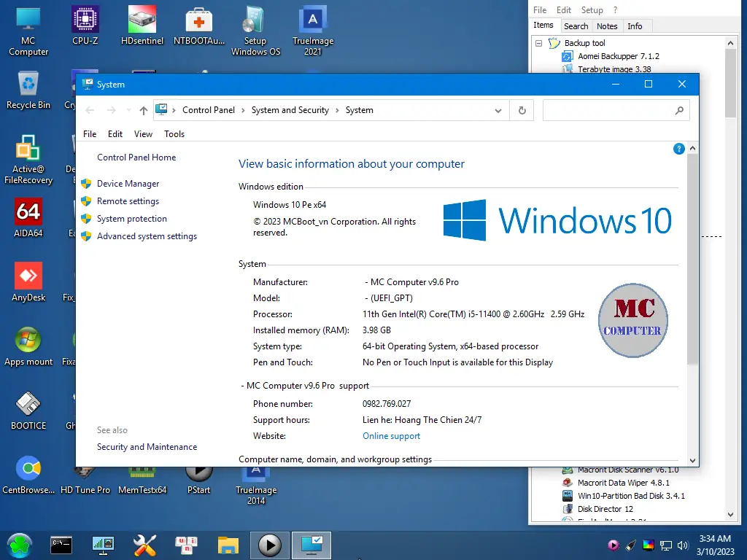This screenshot has width=747, height=560.
Task: Open HD Tune Pro desktop icon
Action: [85, 481]
